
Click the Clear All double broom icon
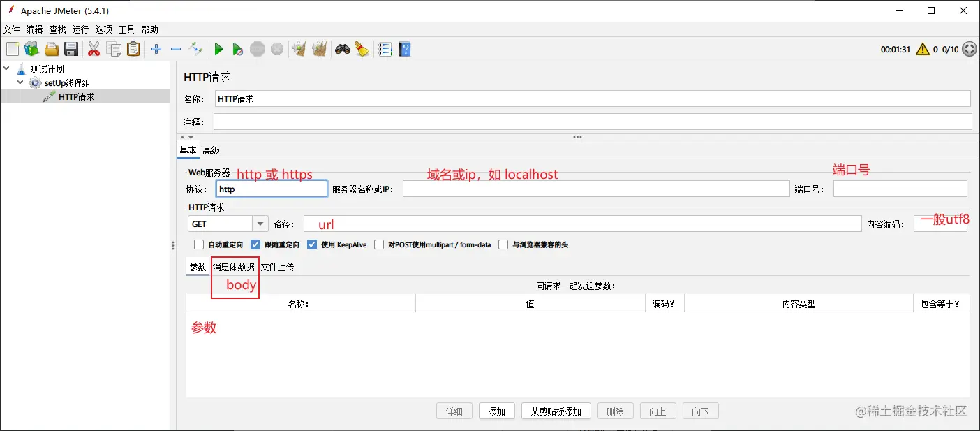click(x=320, y=49)
